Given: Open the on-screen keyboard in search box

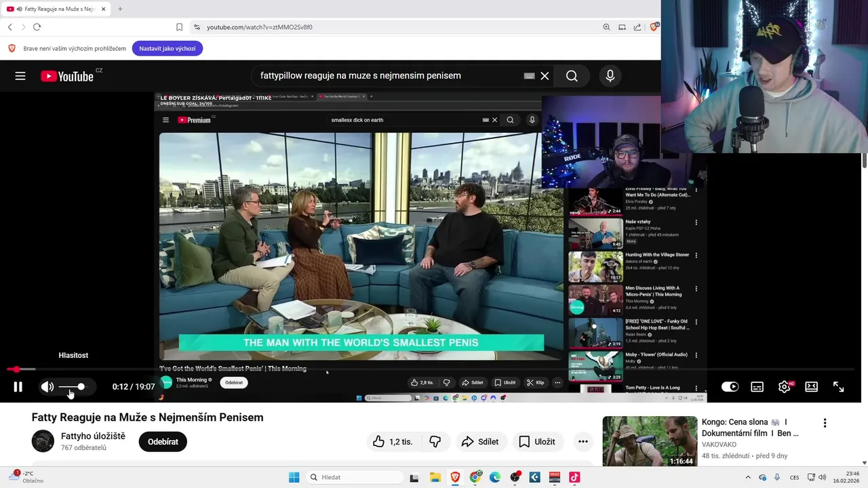Looking at the screenshot, I should [x=530, y=76].
